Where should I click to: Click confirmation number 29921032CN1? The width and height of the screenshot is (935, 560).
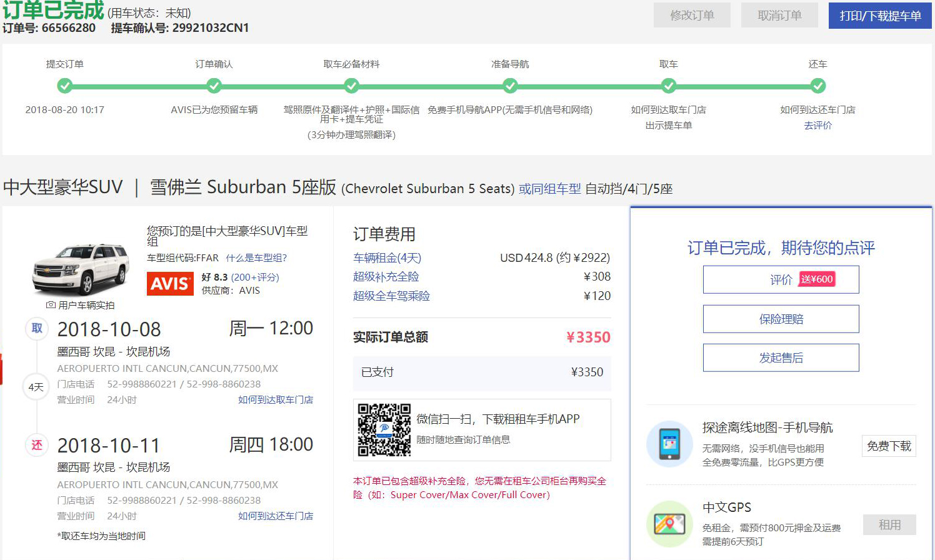211,28
